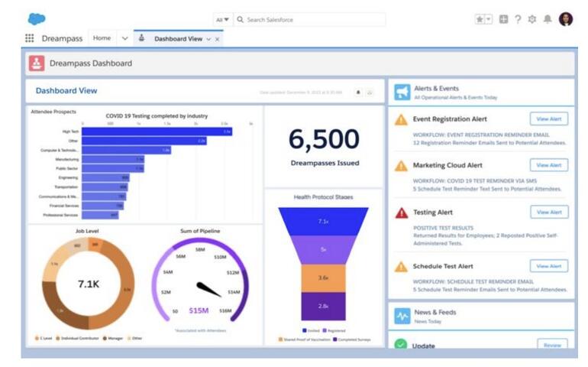Click the purple 5k funnel stage

point(323,250)
